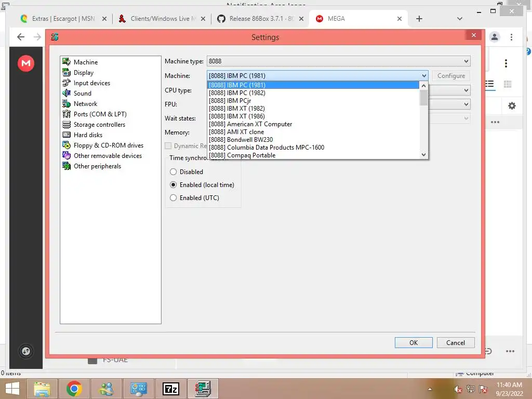Open Chrome from the taskbar
This screenshot has height=399, width=532.
click(x=74, y=389)
